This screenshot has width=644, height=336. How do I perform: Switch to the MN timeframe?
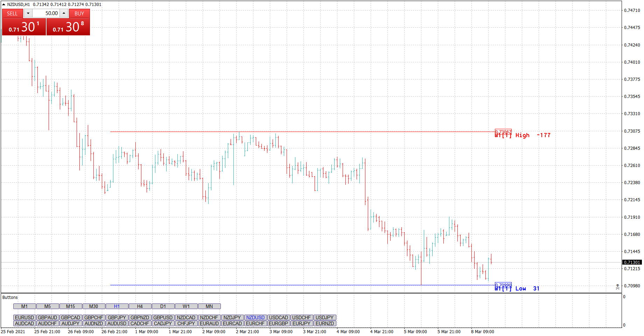[x=209, y=306]
